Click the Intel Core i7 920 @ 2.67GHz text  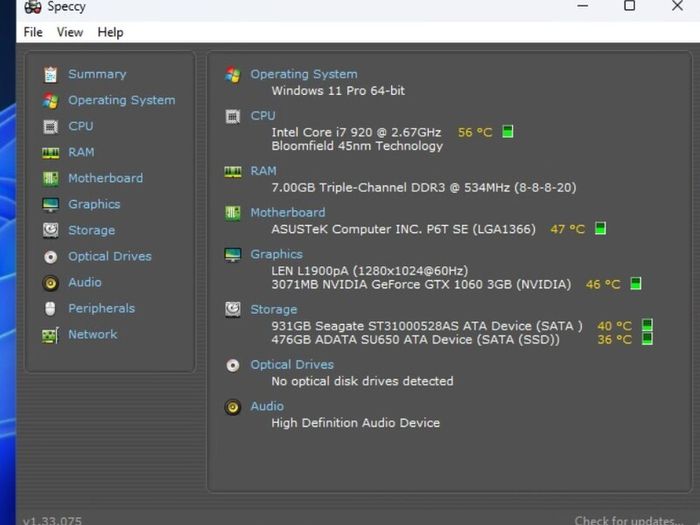(x=356, y=132)
